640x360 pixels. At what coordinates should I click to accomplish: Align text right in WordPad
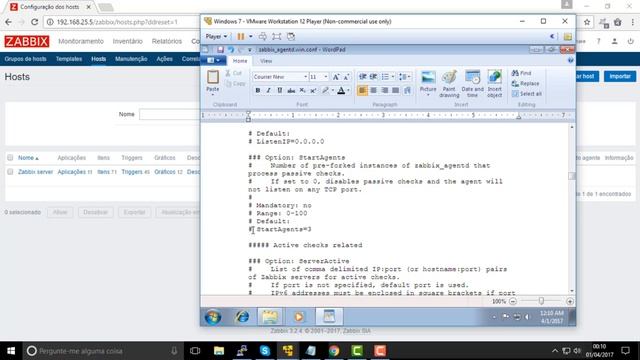coord(384,90)
